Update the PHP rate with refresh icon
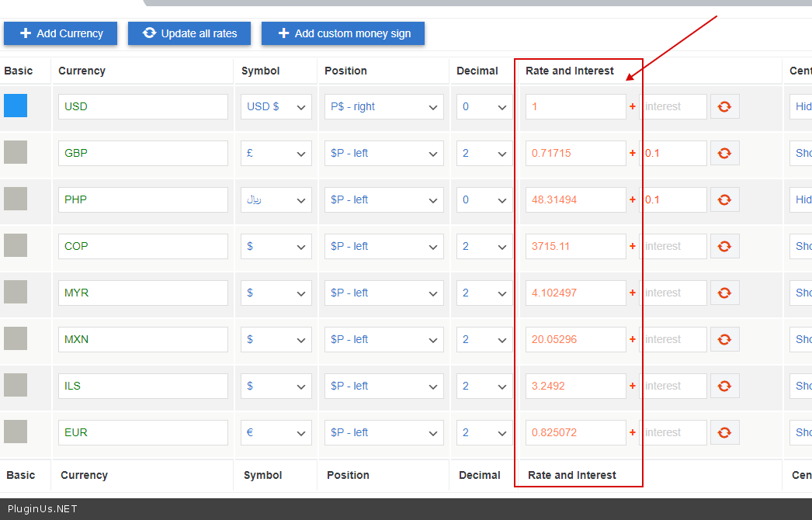This screenshot has width=812, height=520. [x=724, y=199]
